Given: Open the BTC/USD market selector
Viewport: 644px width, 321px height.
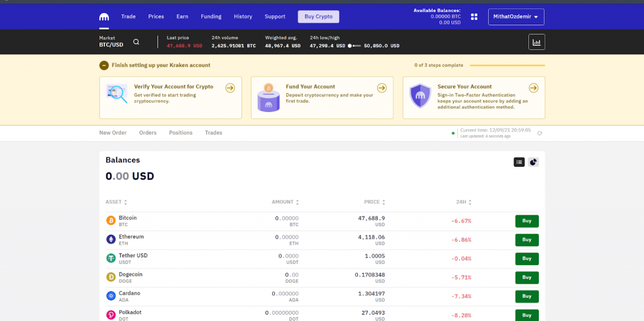Looking at the screenshot, I should 111,42.
